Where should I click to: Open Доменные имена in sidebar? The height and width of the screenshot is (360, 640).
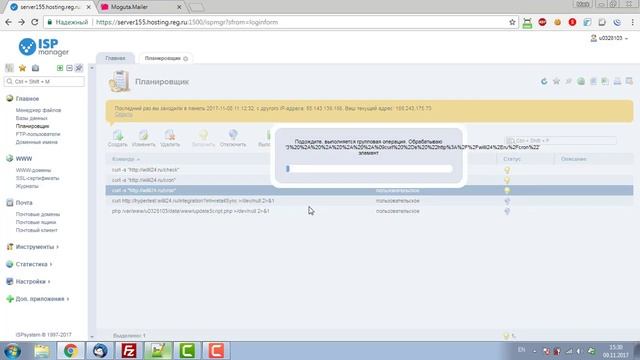pos(36,142)
